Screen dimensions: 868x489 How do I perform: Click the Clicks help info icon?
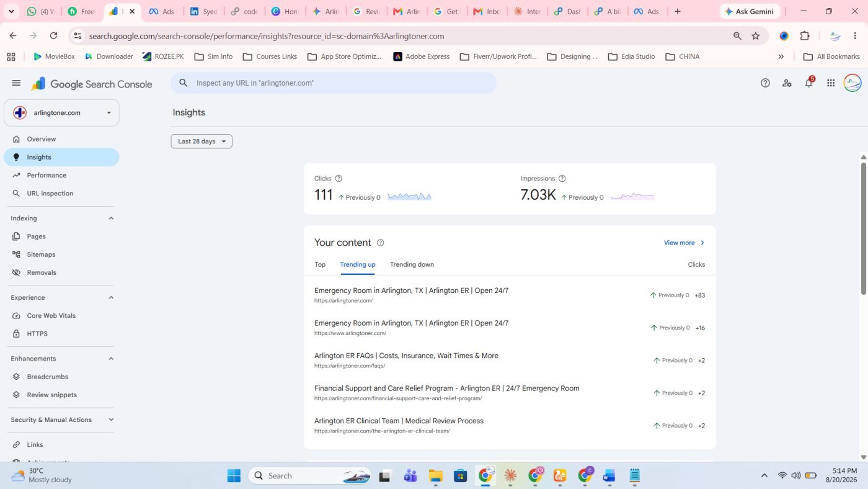pos(339,179)
